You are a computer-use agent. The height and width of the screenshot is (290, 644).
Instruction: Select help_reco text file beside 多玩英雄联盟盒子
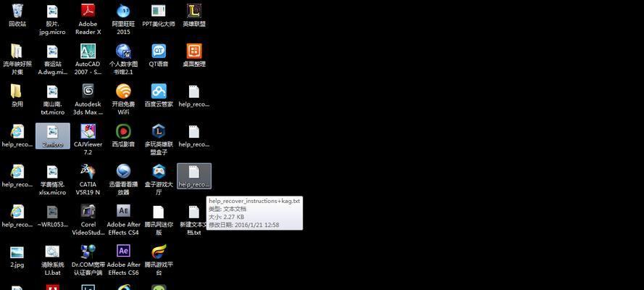tap(194, 136)
